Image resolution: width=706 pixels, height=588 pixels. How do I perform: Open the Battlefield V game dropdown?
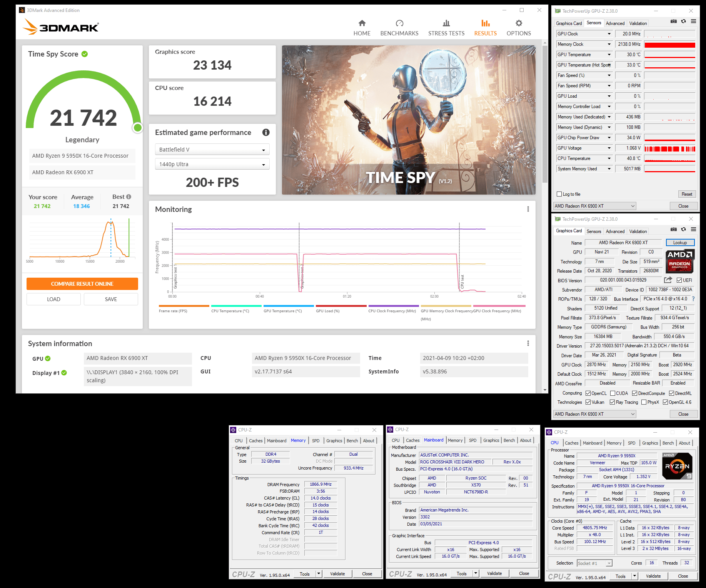(x=212, y=149)
